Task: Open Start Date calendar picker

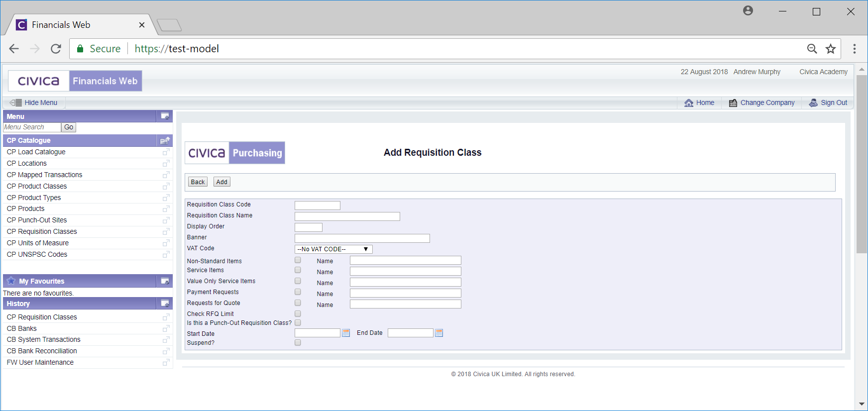Action: tap(346, 333)
